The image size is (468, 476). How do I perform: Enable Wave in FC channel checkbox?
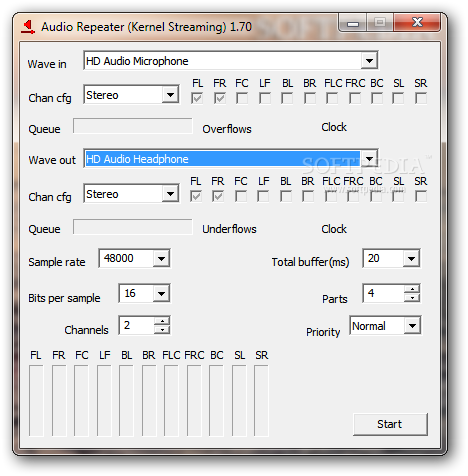(242, 98)
